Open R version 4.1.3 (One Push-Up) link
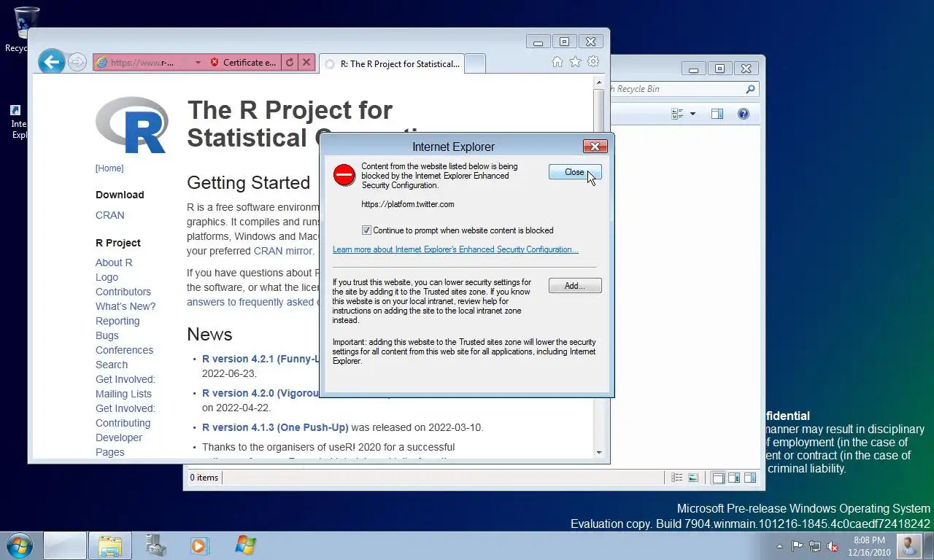Screen dimensions: 934x560 coord(275,427)
